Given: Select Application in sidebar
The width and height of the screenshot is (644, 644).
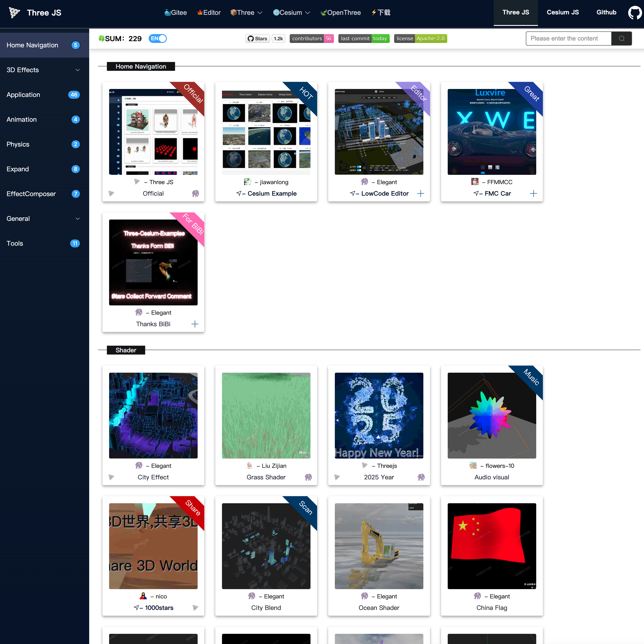Looking at the screenshot, I should pyautogui.click(x=44, y=95).
